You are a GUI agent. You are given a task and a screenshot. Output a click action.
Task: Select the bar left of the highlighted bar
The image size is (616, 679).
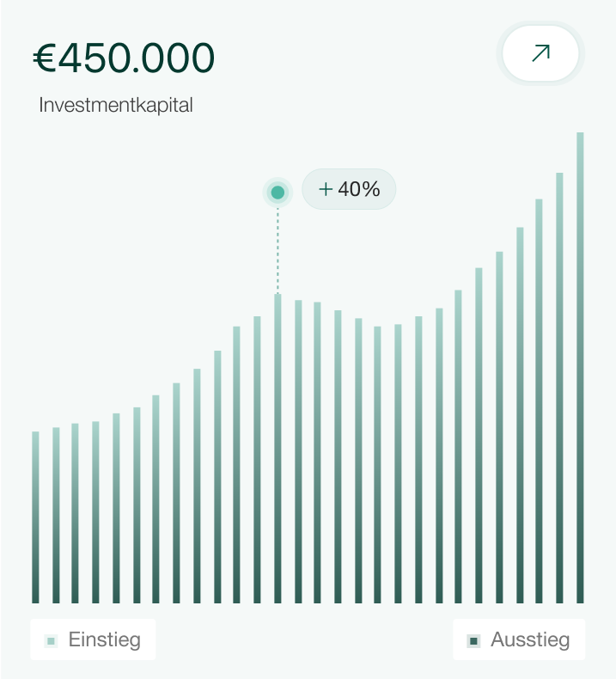(257, 460)
